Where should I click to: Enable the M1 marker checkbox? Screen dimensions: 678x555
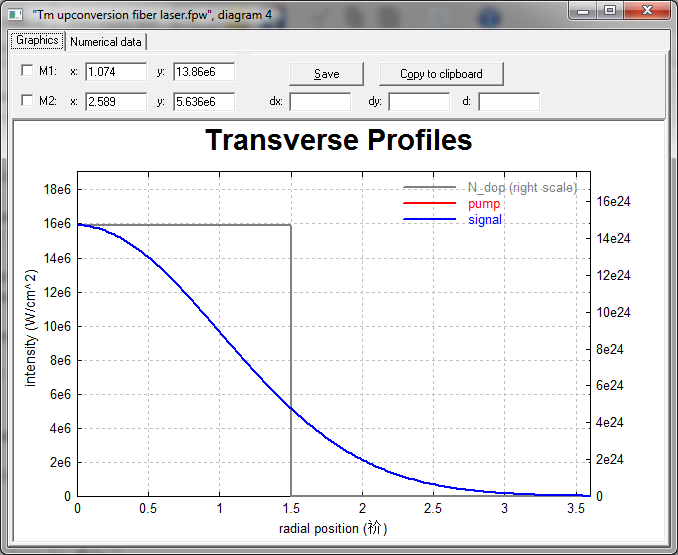click(27, 70)
